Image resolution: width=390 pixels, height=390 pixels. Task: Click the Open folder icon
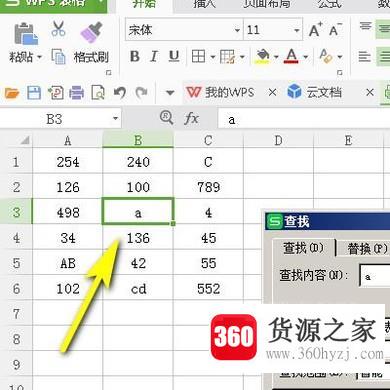(12, 92)
